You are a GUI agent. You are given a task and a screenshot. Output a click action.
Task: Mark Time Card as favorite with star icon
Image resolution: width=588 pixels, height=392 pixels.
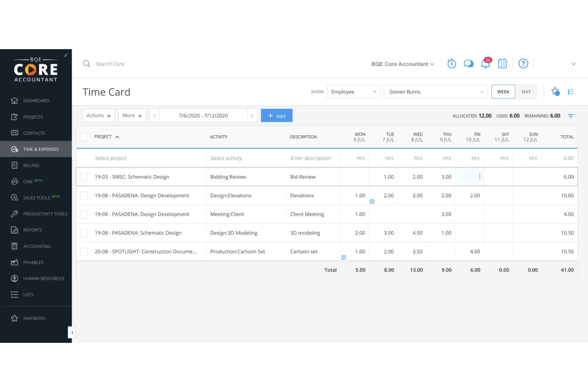[x=555, y=91]
